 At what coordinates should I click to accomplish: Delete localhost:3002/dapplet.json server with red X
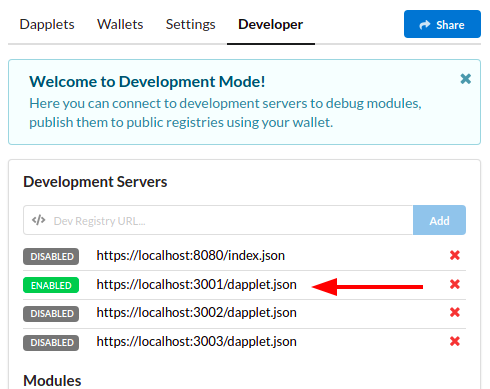pos(455,312)
